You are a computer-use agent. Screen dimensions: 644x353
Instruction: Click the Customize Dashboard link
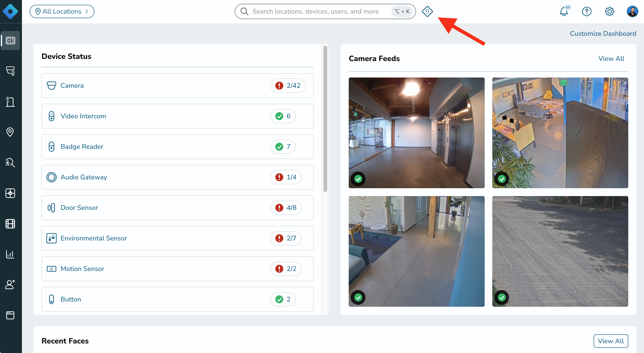603,33
